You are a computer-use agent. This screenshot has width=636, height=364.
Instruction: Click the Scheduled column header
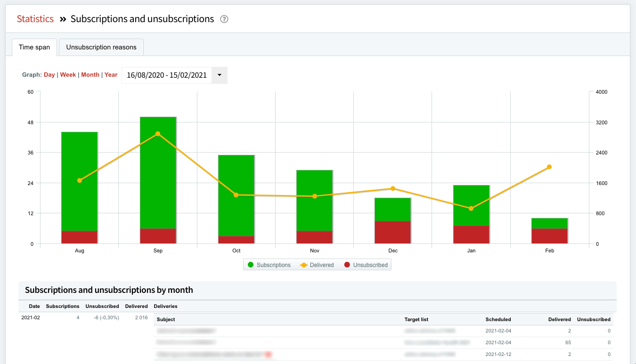(x=498, y=319)
